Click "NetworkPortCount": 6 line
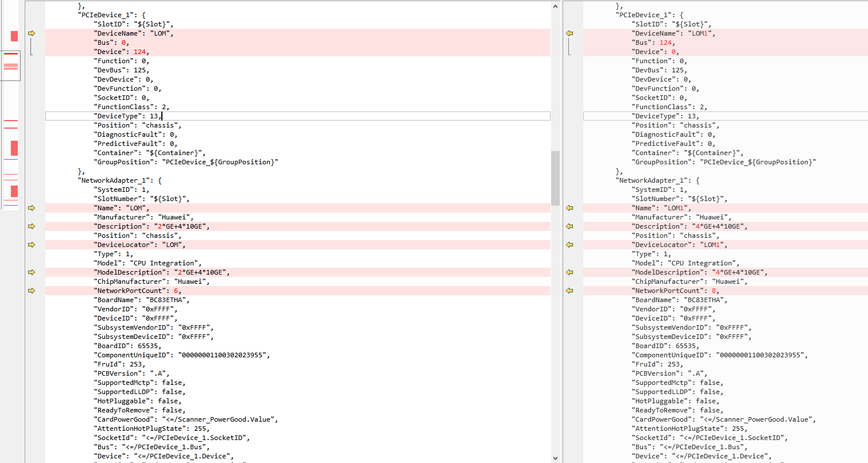Image resolution: width=868 pixels, height=463 pixels. (x=138, y=291)
